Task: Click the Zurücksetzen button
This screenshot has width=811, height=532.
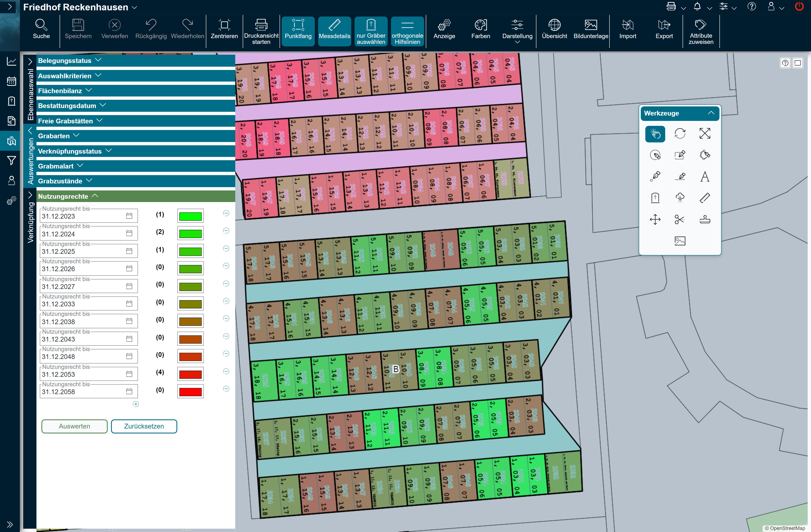Action: [144, 426]
